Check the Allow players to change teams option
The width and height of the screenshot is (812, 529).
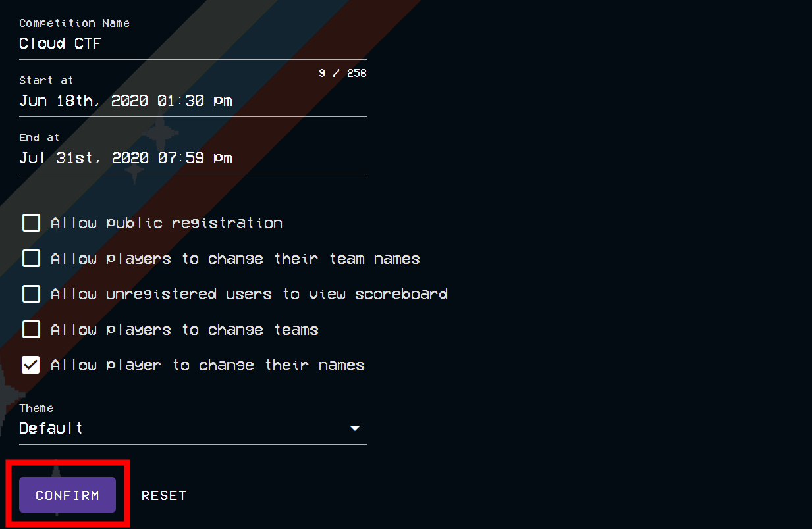[x=31, y=329]
